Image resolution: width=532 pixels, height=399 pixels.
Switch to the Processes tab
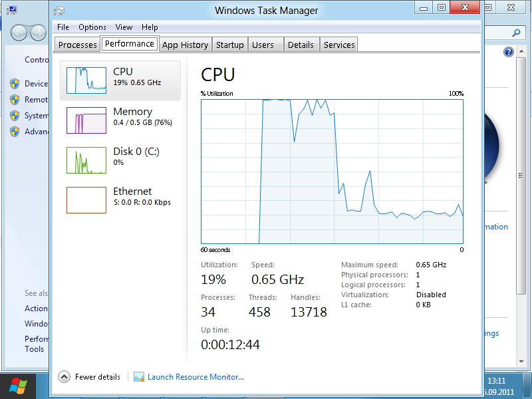point(78,45)
